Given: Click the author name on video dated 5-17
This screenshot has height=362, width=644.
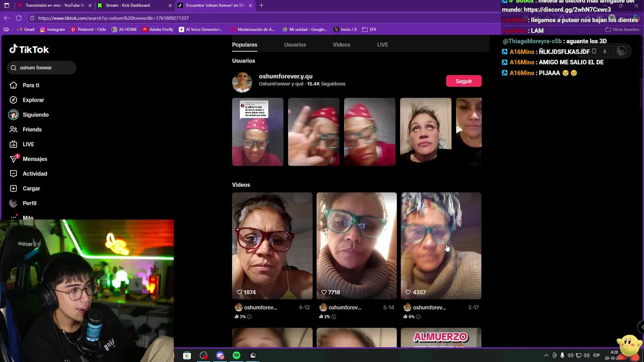Looking at the screenshot, I should tap(429, 308).
